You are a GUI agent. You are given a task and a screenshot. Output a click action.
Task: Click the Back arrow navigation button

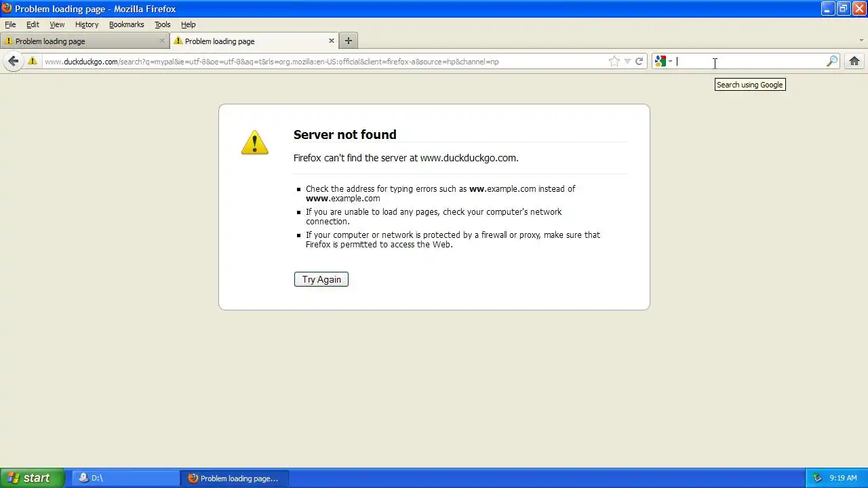13,61
